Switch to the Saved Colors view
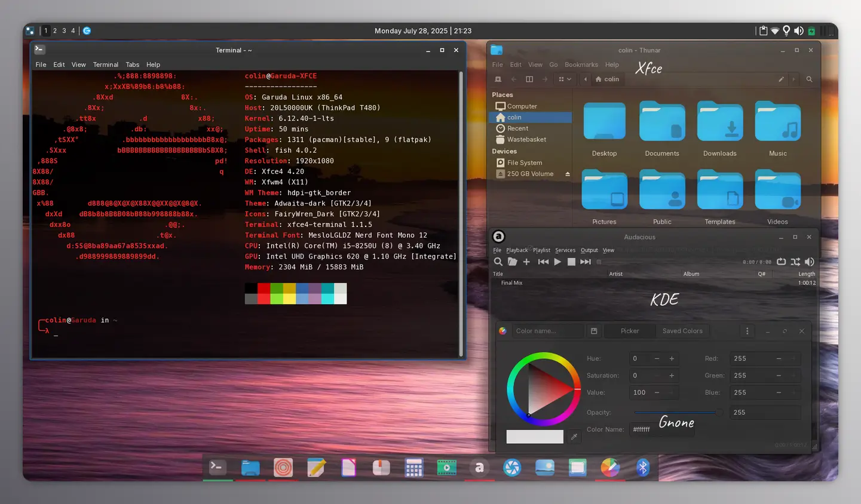 point(682,331)
